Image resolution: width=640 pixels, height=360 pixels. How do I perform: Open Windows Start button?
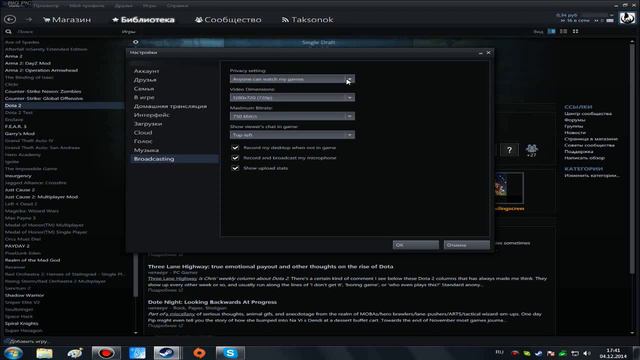(13, 353)
